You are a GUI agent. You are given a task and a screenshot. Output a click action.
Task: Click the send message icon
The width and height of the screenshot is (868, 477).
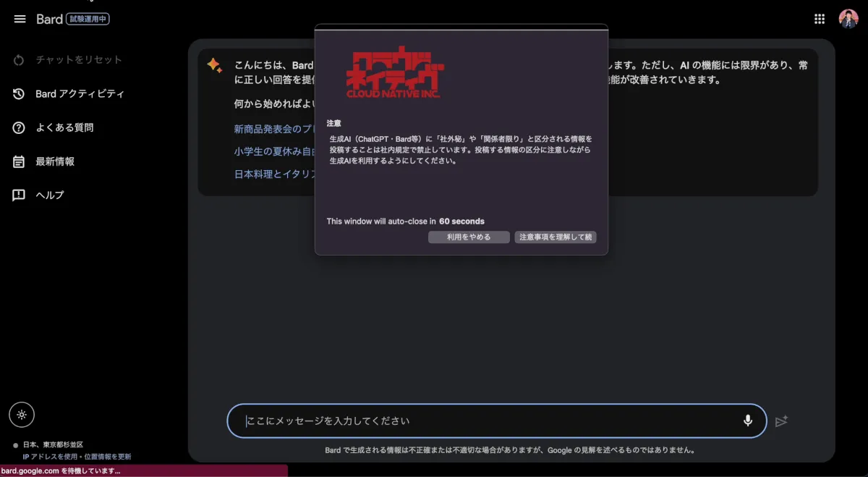click(x=781, y=421)
